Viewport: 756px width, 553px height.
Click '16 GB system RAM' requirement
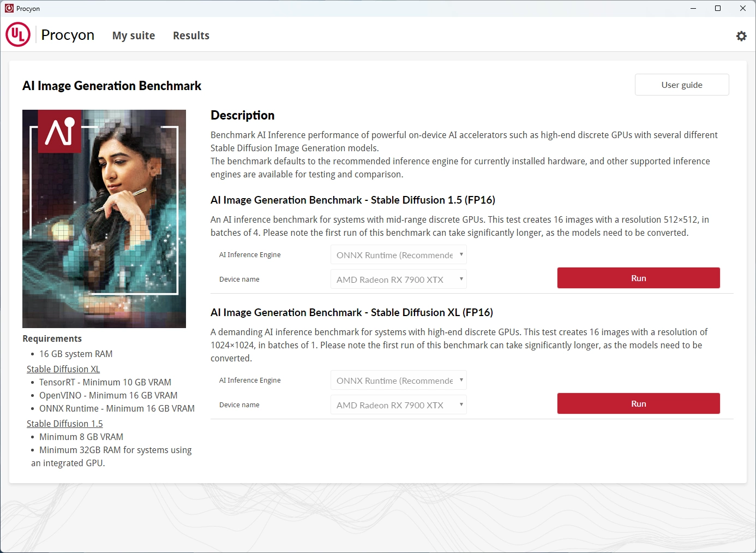pyautogui.click(x=76, y=354)
